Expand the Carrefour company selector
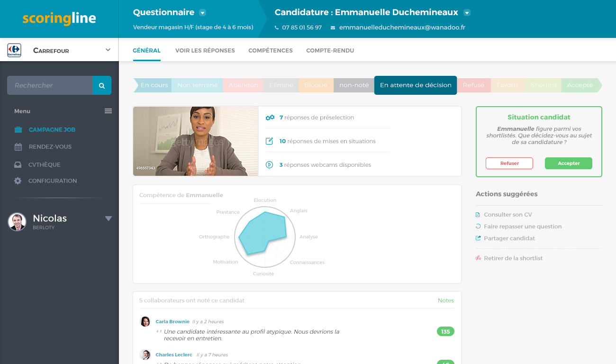 (x=108, y=50)
